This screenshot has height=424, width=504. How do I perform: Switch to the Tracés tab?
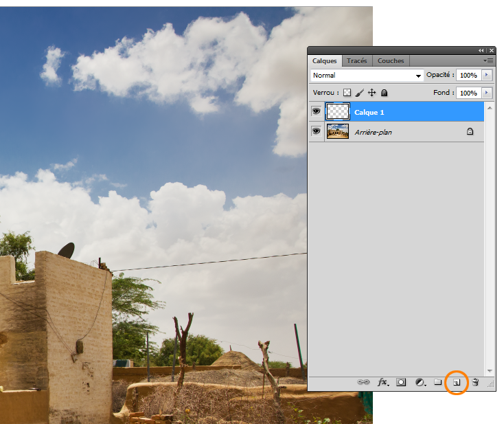[356, 61]
